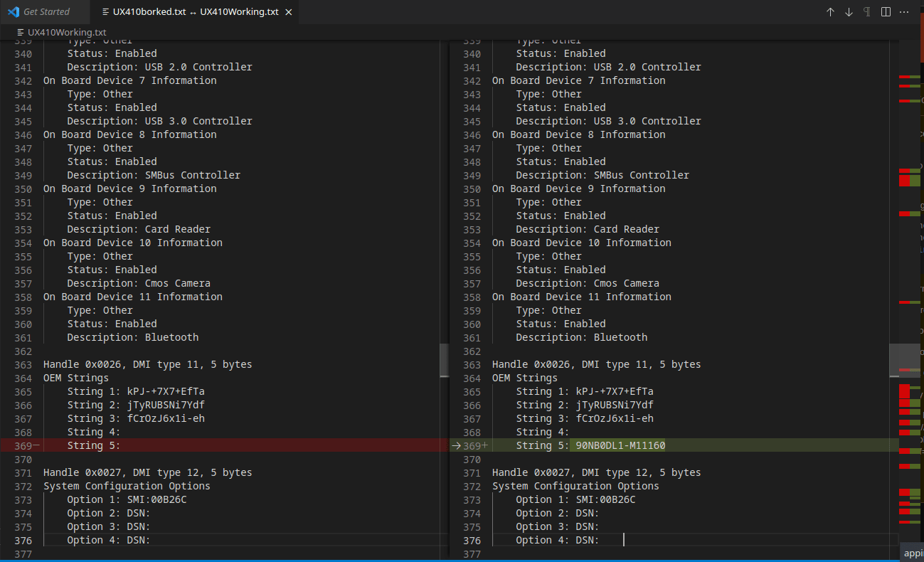This screenshot has width=924, height=562.
Task: Switch to the Get Started tab
Action: tap(46, 11)
